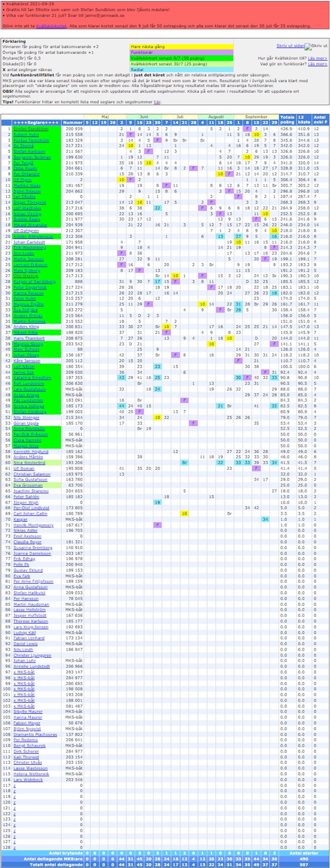The width and height of the screenshot is (330, 868).
Task: Click the yellow Hare nästa gång legend swatch
Action: [181, 47]
